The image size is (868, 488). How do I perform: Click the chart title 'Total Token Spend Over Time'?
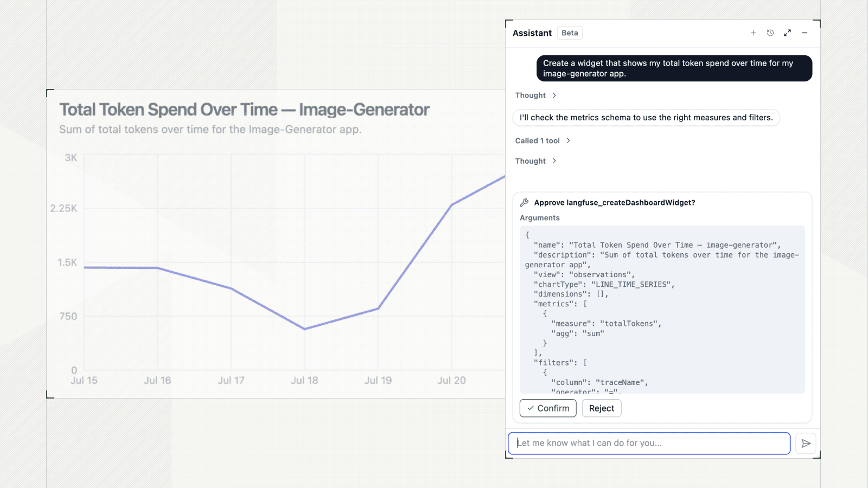coord(245,110)
